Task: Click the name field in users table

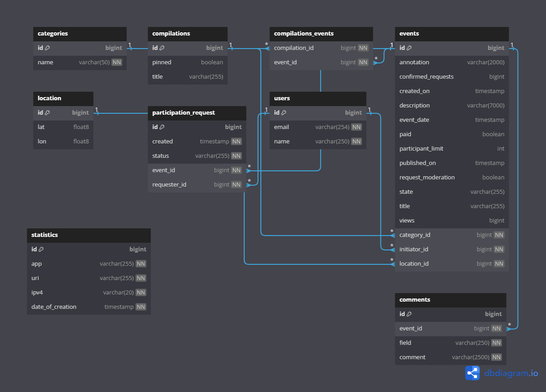Action: coord(318,141)
